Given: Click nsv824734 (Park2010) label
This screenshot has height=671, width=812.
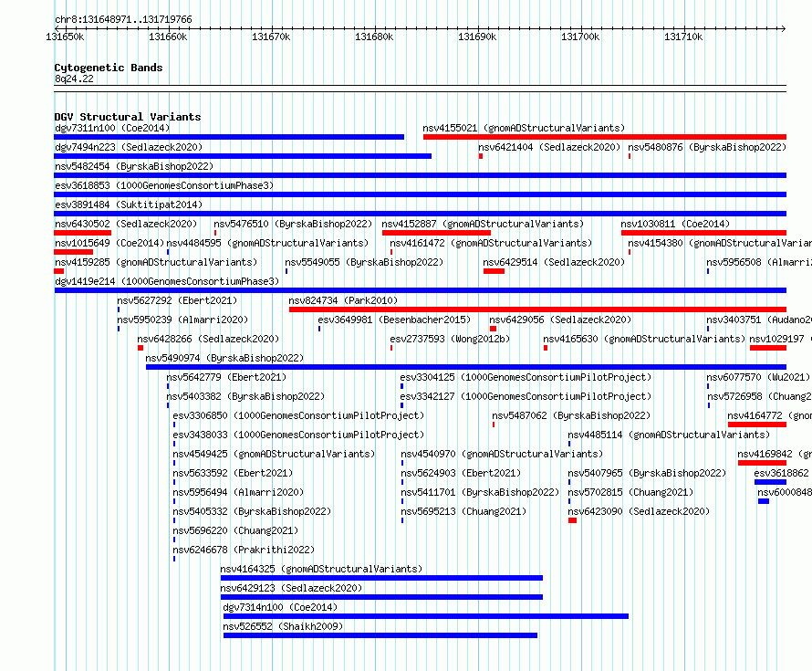Looking at the screenshot, I should click(343, 300).
